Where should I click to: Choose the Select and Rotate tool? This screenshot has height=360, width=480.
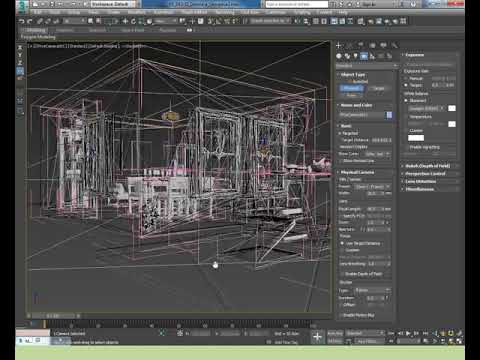133,21
